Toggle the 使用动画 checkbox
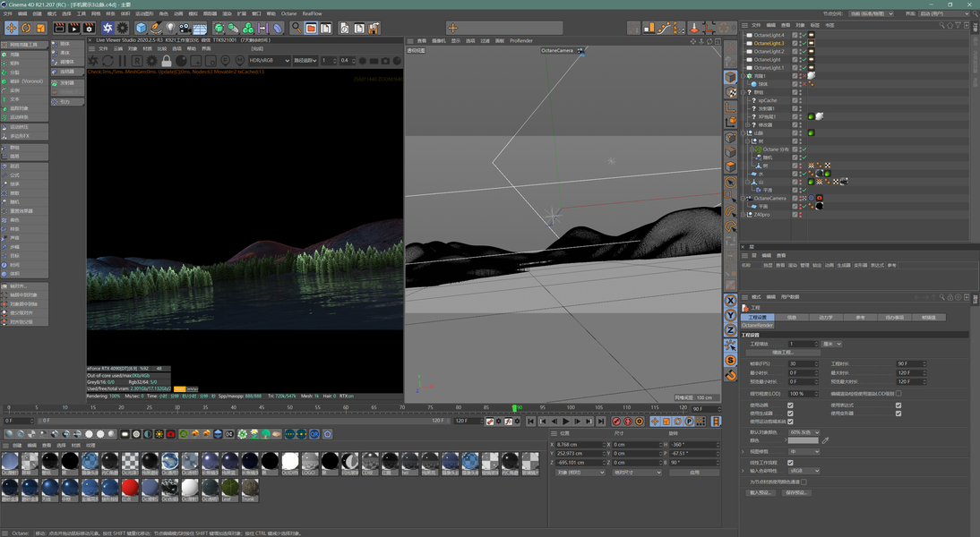 [x=791, y=405]
